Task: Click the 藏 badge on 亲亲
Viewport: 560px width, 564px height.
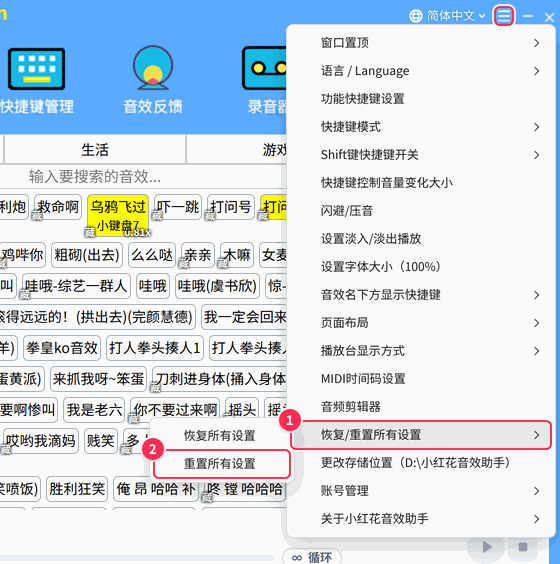Action: [184, 264]
